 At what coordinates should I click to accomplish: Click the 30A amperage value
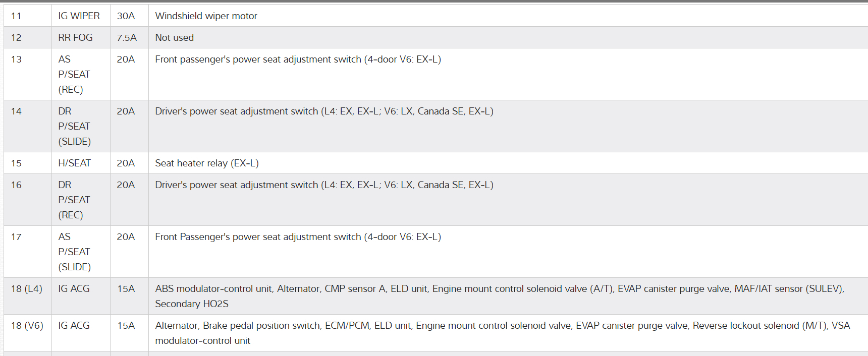(126, 16)
